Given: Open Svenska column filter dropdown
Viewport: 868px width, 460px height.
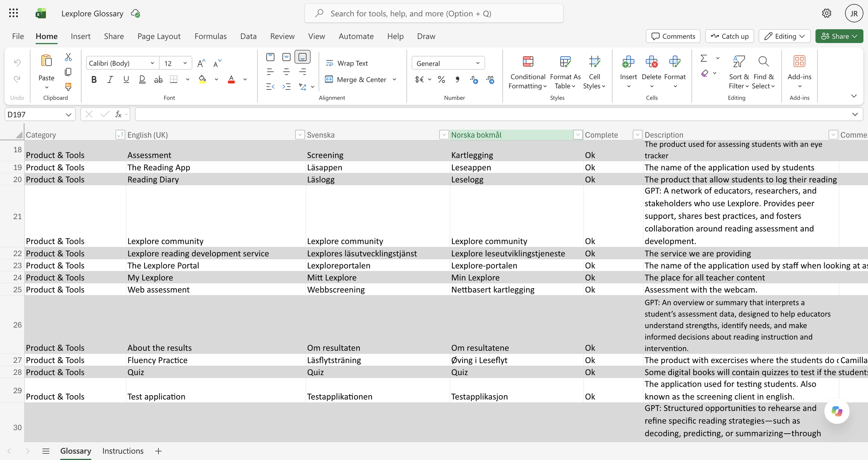Looking at the screenshot, I should click(x=444, y=135).
